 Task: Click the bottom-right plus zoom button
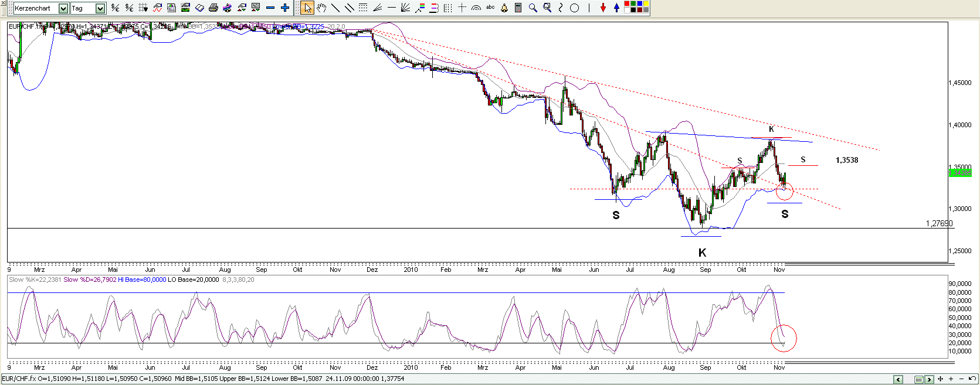pyautogui.click(x=951, y=379)
